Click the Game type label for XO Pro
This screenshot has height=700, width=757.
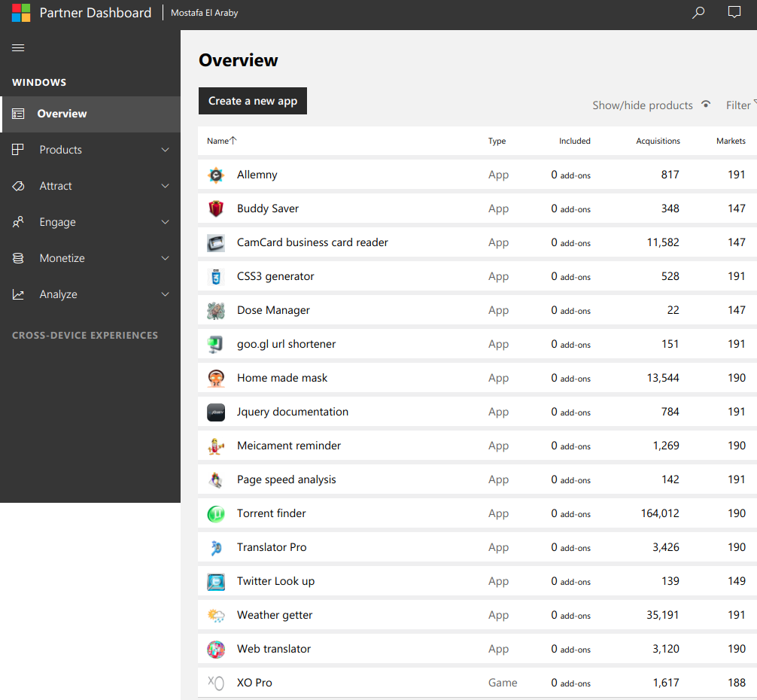pyautogui.click(x=503, y=683)
